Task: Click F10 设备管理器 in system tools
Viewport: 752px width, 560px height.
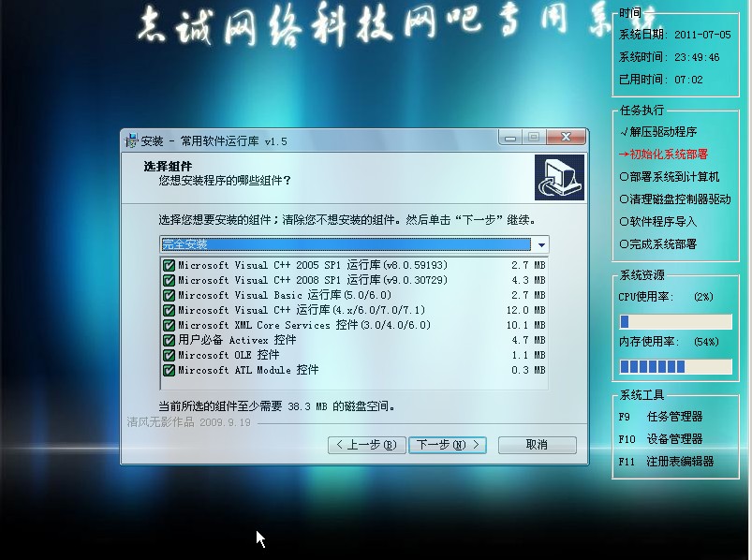Action: tap(660, 439)
